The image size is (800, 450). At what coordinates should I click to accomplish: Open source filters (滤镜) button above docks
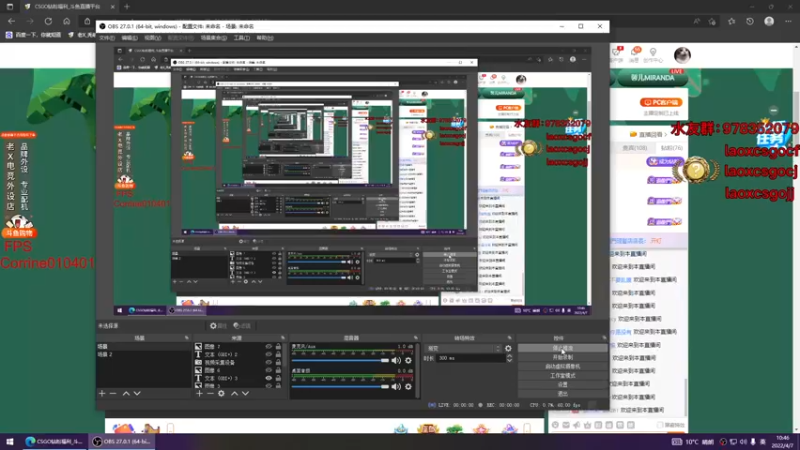(x=242, y=326)
